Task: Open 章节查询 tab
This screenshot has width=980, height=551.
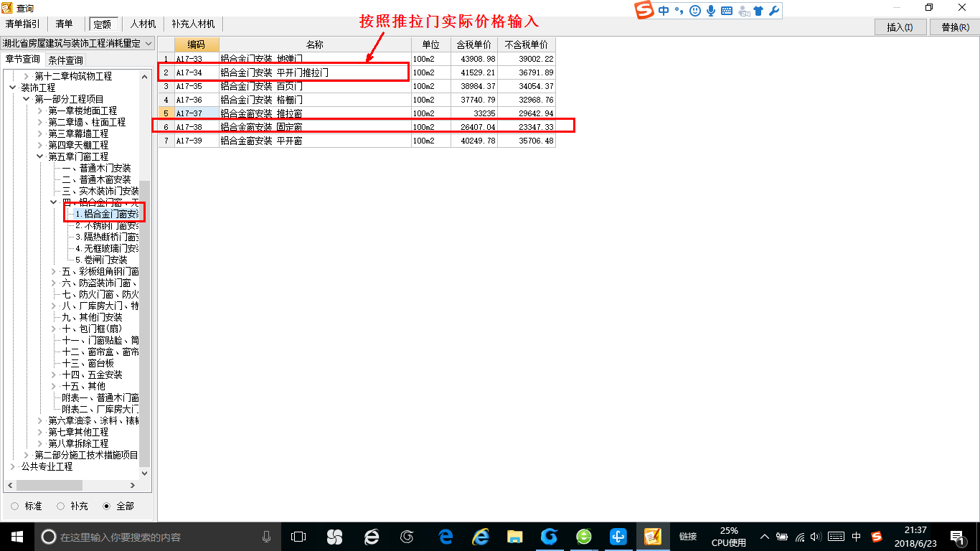Action: (22, 60)
